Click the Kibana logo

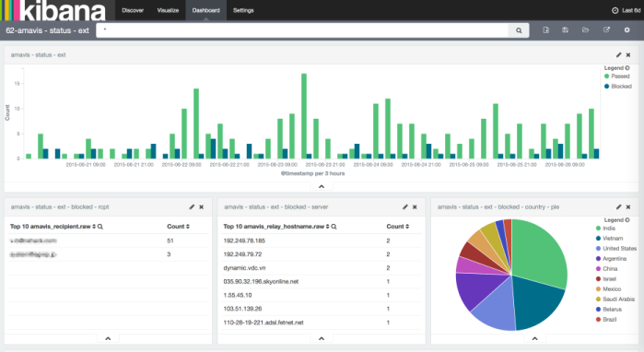click(x=53, y=10)
